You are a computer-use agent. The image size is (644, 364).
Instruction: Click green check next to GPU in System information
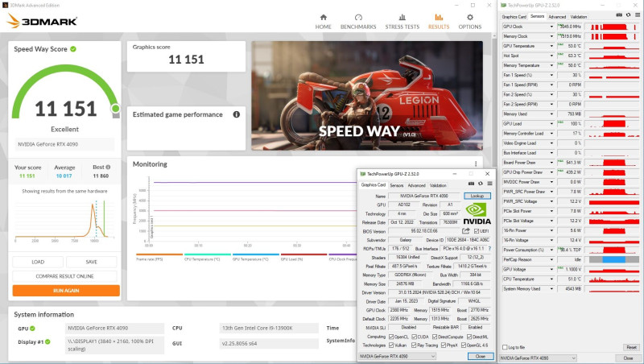click(32, 329)
